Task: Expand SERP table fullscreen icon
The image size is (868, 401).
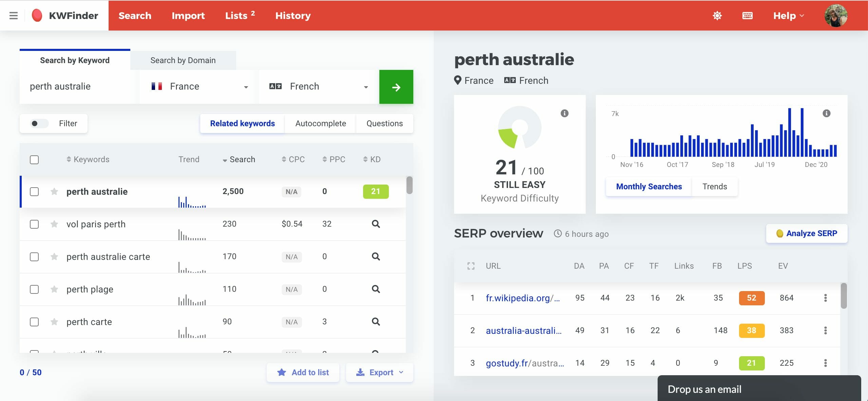Action: (x=471, y=266)
